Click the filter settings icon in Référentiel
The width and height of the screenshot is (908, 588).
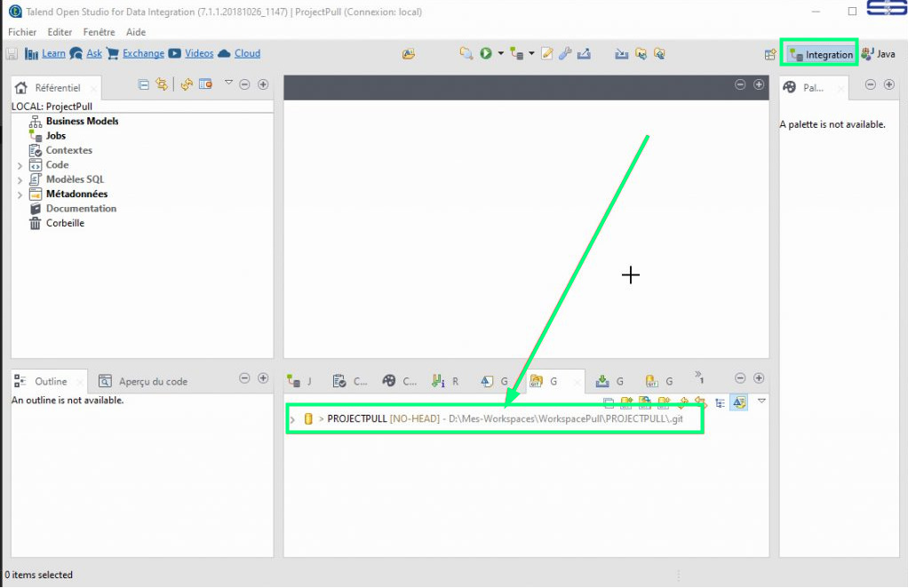pyautogui.click(x=205, y=84)
